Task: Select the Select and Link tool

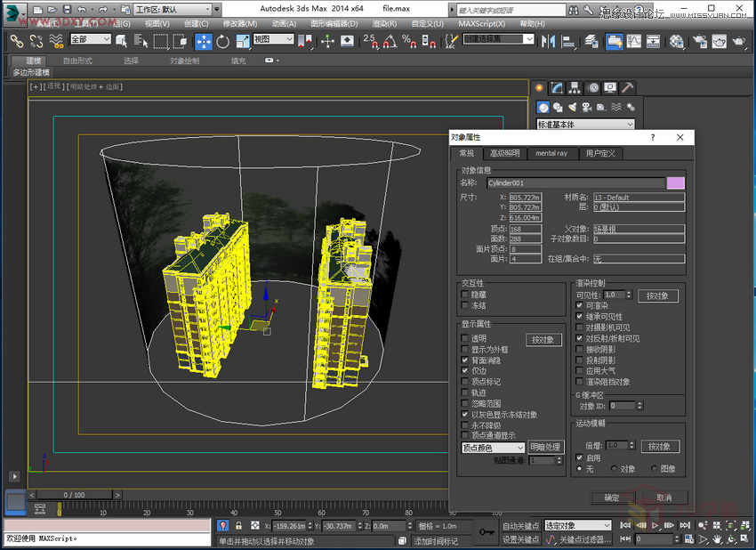Action: (x=17, y=40)
